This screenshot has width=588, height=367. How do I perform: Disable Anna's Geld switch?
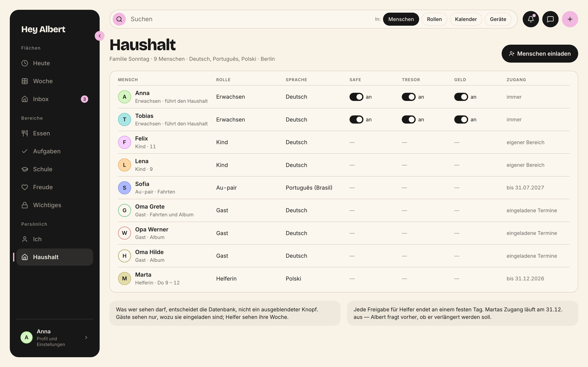point(461,97)
